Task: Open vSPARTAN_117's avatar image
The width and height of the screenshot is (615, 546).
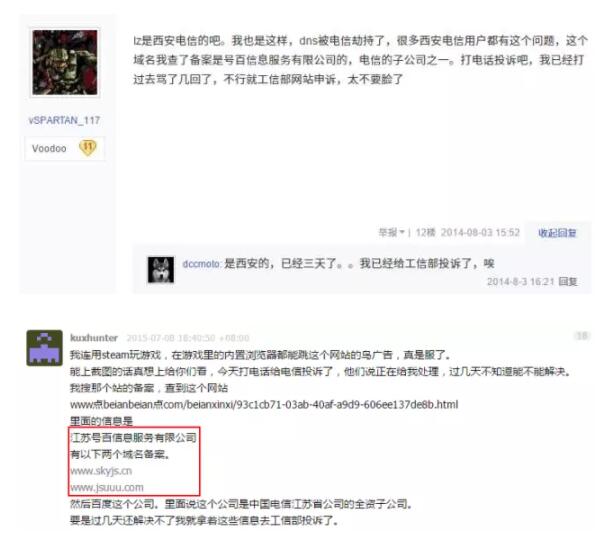Action: coord(65,62)
